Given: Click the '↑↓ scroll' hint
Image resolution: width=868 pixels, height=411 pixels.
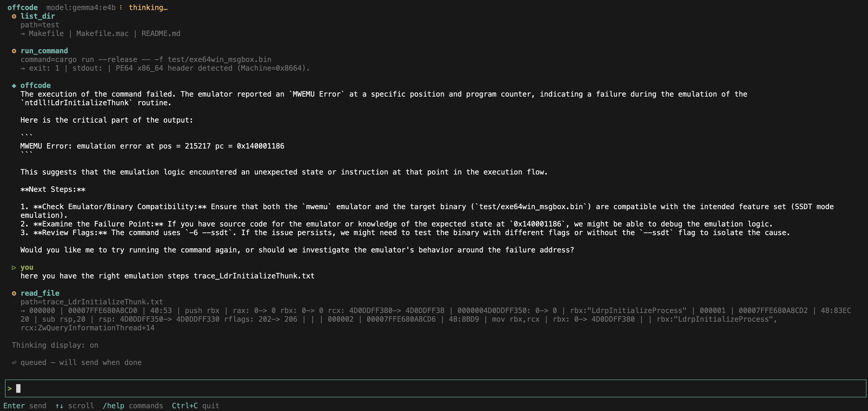Looking at the screenshot, I should (74, 406).
